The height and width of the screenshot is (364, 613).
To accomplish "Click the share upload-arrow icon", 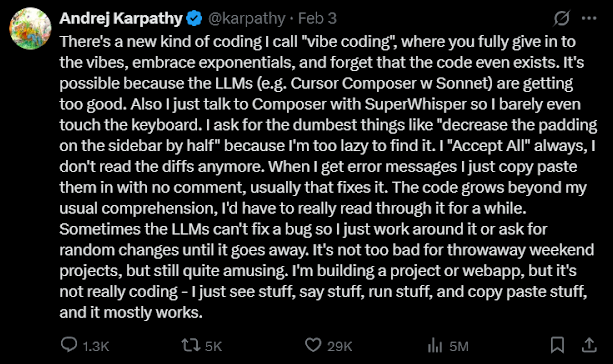I will [x=589, y=345].
